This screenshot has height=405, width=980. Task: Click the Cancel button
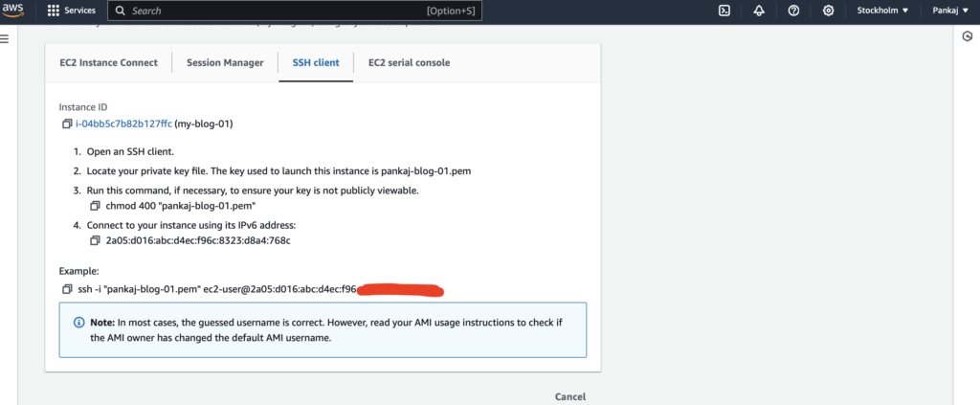click(570, 396)
